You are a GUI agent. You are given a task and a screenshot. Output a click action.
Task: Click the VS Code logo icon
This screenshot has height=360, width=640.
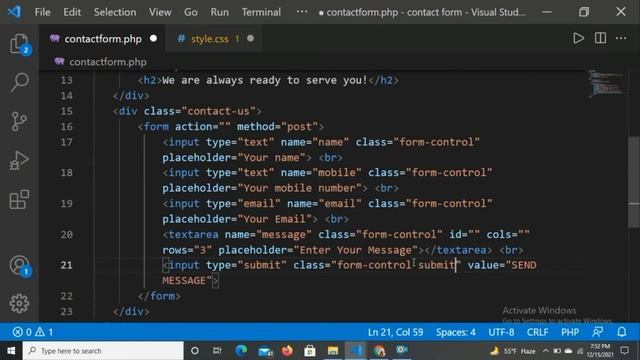point(14,11)
